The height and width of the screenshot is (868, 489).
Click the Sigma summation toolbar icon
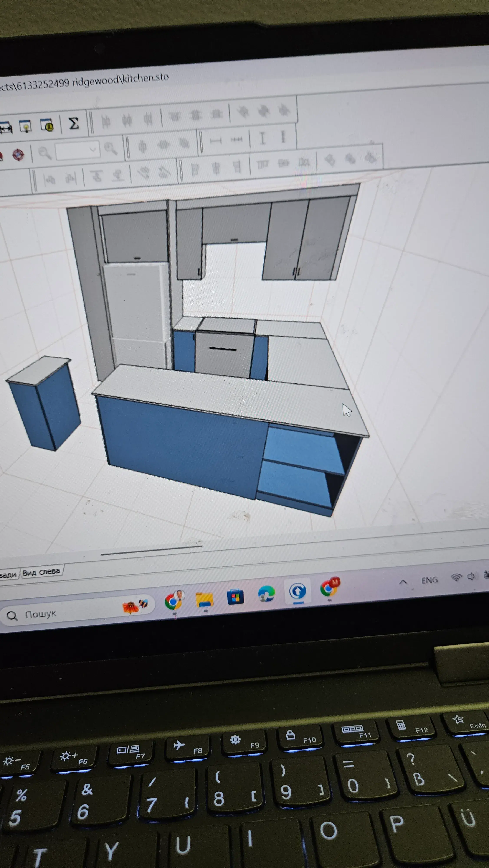74,123
